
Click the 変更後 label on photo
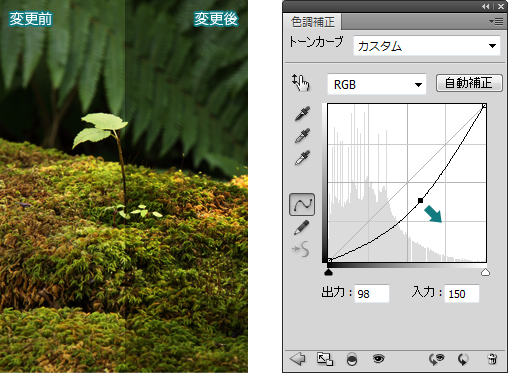coord(216,19)
